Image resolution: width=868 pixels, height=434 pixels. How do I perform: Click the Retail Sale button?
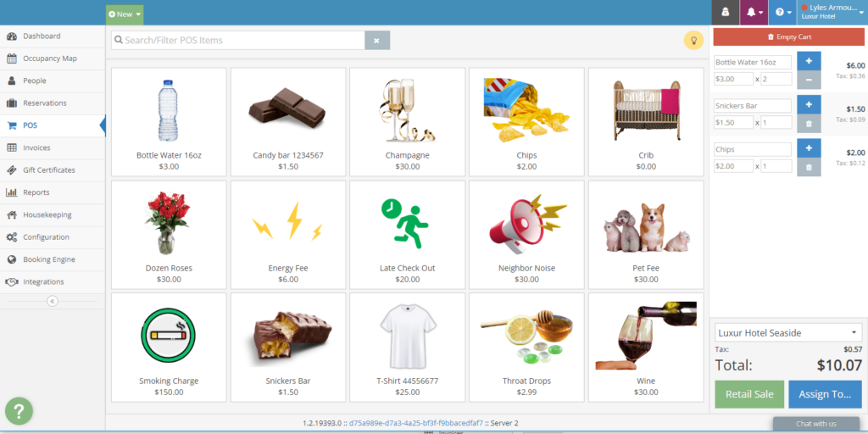(x=749, y=395)
